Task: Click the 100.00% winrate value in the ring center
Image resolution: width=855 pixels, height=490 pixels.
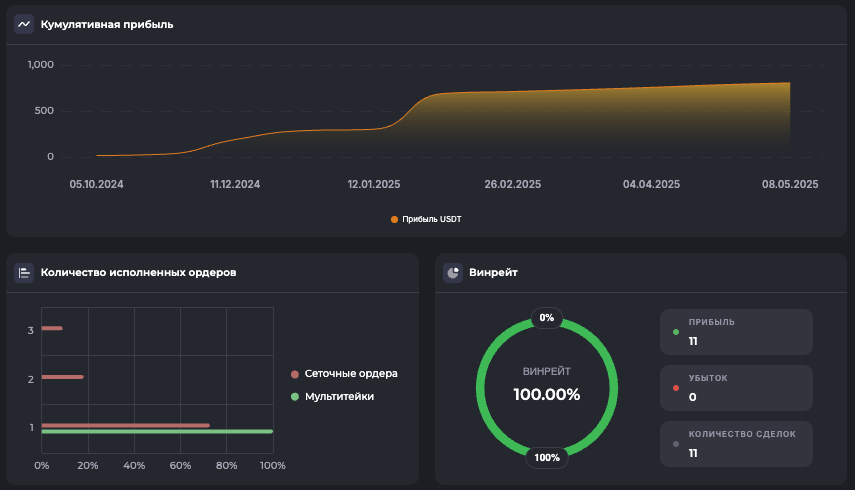Action: pyautogui.click(x=546, y=394)
